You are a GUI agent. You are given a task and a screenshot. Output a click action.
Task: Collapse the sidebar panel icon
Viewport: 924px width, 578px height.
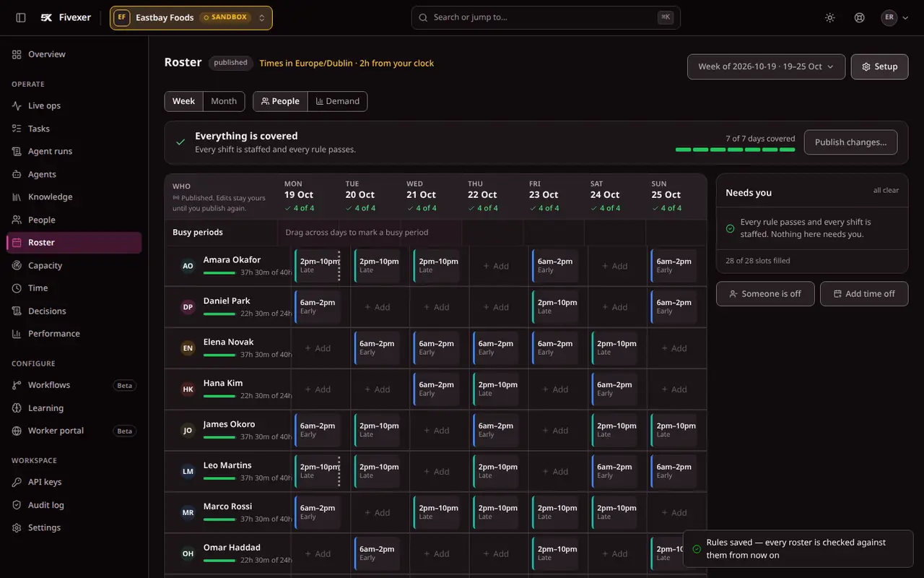point(21,17)
